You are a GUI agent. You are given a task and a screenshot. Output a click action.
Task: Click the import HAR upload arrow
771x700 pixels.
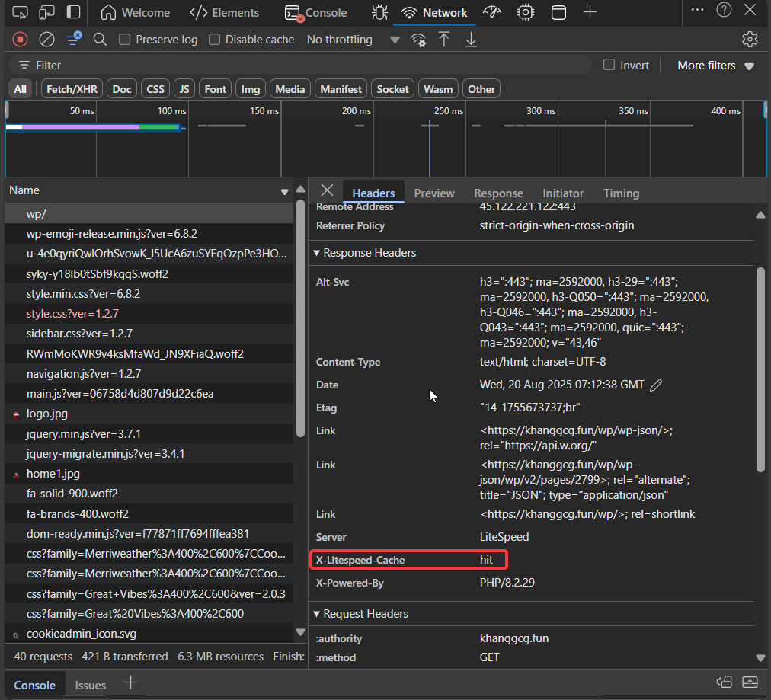444,40
